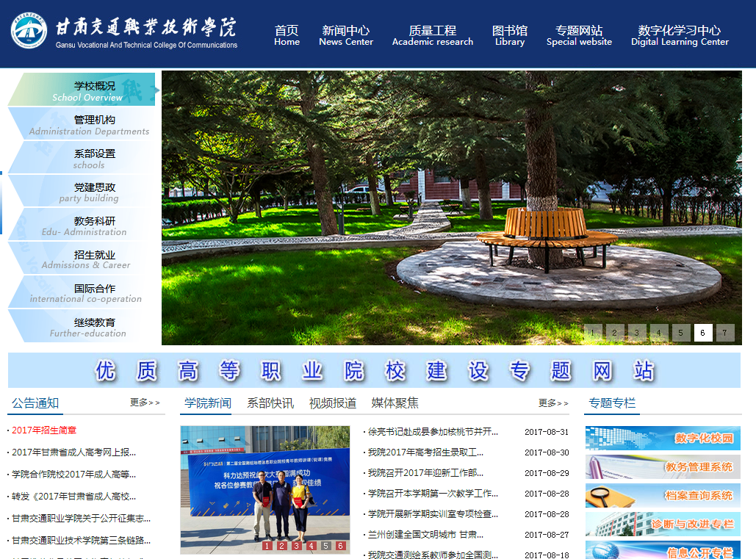Viewport: 756px width, 559px height.
Task: Go to 图书馆 Library in top navigation
Action: pos(509,35)
